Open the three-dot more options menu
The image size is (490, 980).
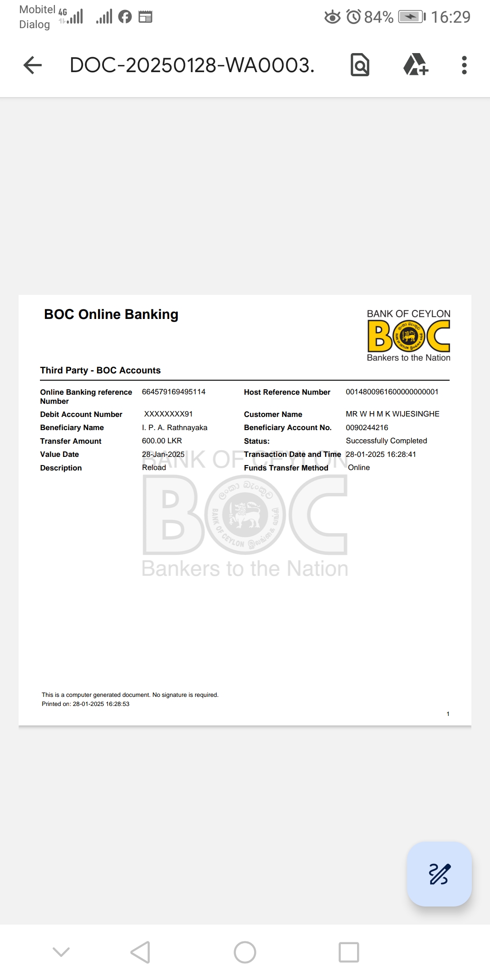[464, 65]
